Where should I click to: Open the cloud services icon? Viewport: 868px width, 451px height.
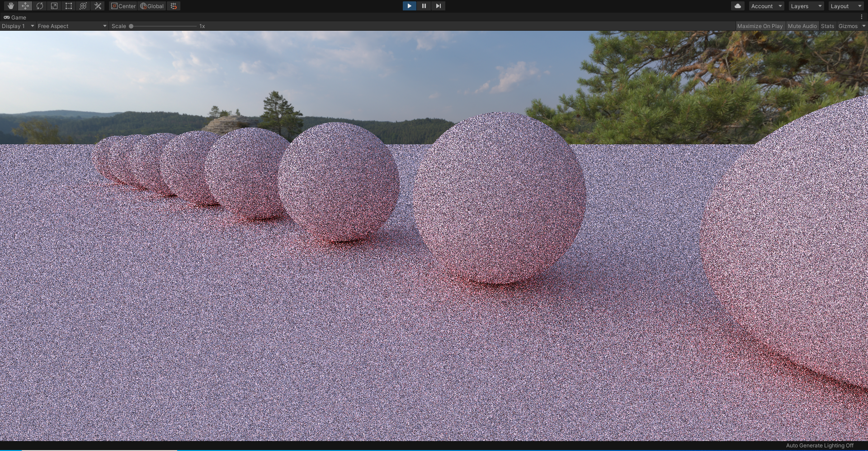[738, 6]
